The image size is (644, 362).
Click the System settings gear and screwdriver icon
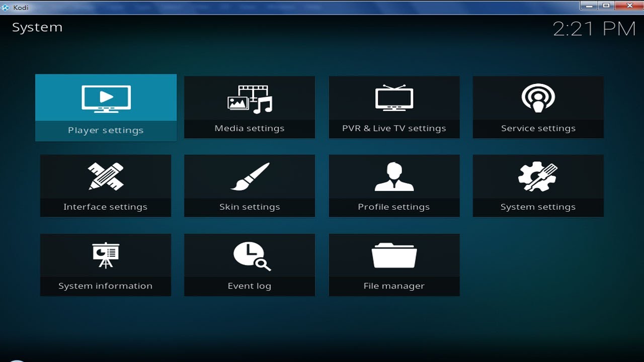[538, 176]
